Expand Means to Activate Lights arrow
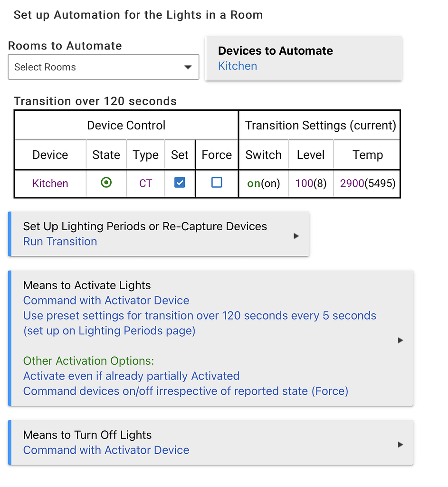The width and height of the screenshot is (448, 487). 400,341
